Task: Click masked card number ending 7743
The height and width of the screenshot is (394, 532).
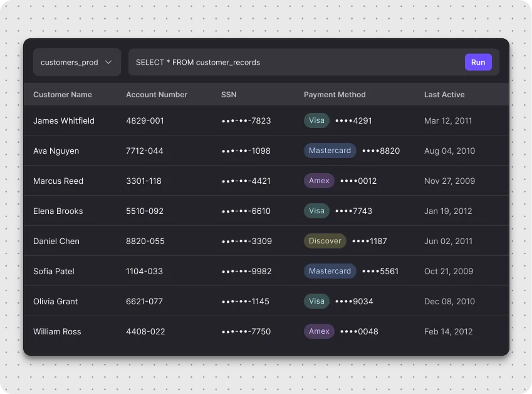Action: click(x=353, y=211)
